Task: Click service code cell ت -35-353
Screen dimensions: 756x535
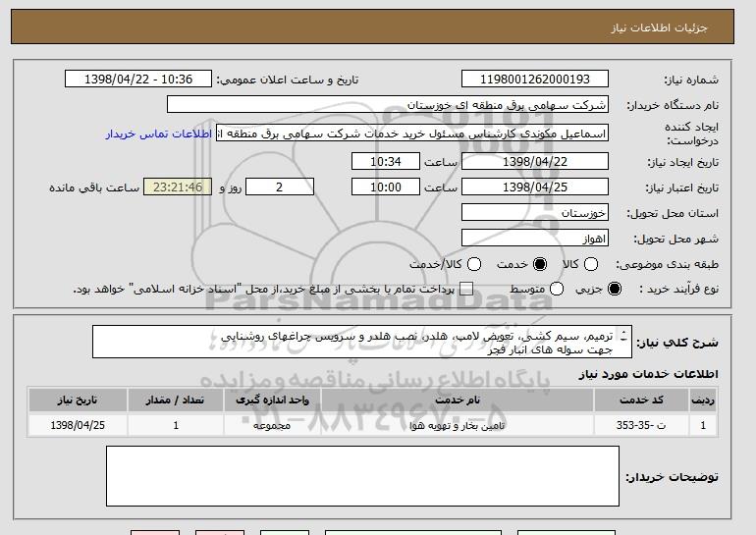Action: click(641, 426)
